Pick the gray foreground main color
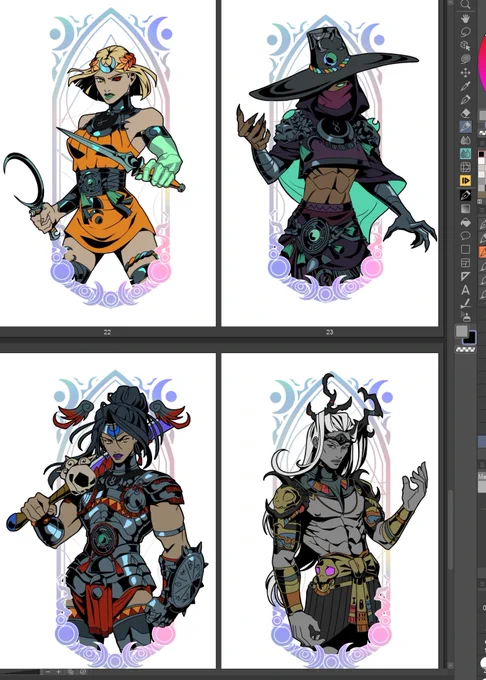The image size is (486, 680). tap(462, 332)
